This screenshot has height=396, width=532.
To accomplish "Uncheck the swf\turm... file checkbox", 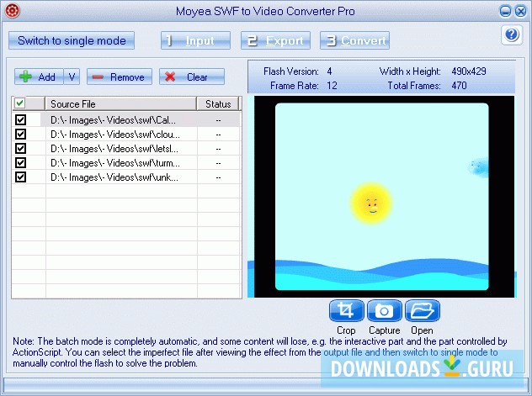I will [x=20, y=162].
